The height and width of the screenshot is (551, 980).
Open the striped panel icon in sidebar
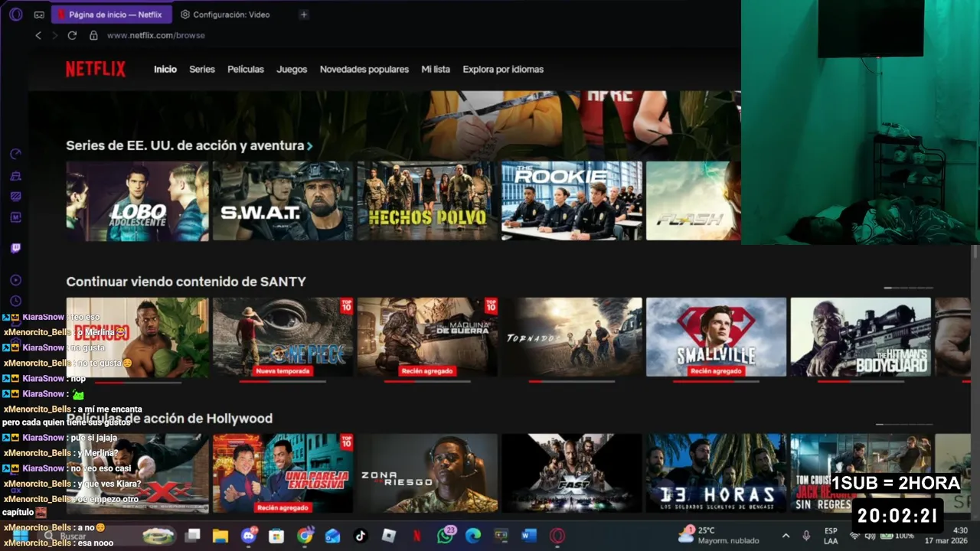(x=15, y=196)
